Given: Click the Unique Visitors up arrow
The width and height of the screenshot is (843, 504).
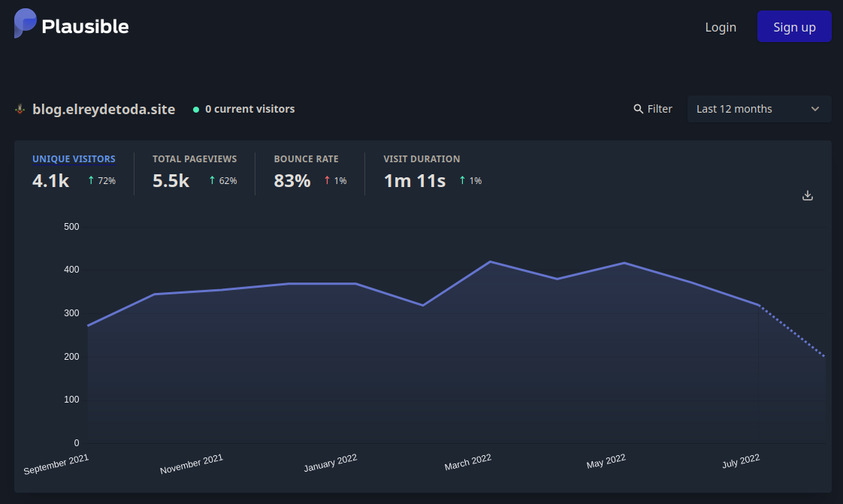Looking at the screenshot, I should [91, 180].
